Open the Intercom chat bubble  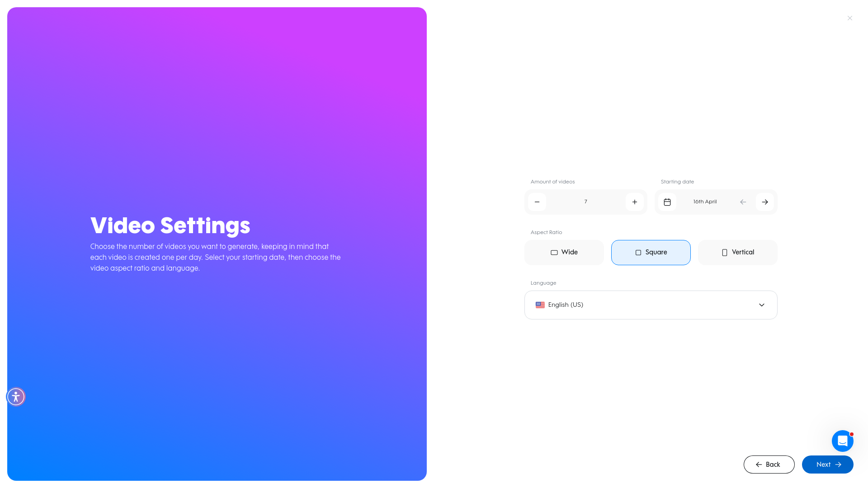[842, 441]
